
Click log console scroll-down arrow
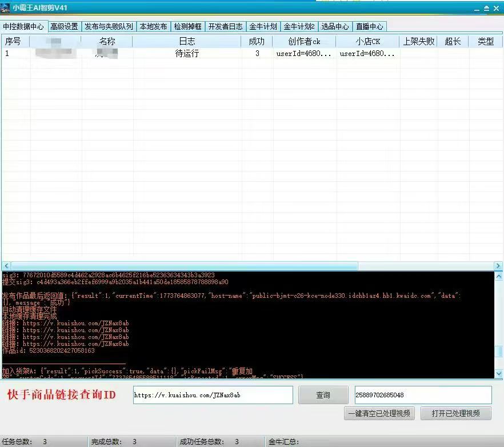(498, 373)
